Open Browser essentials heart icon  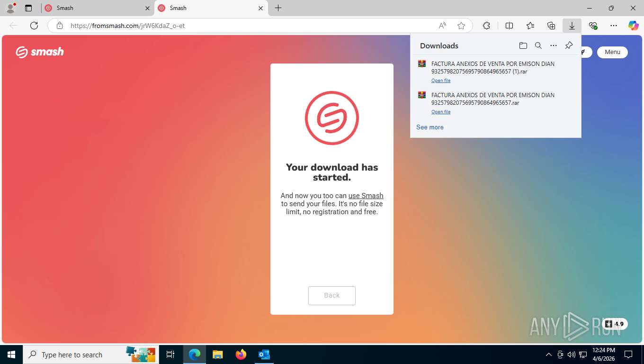tap(593, 26)
